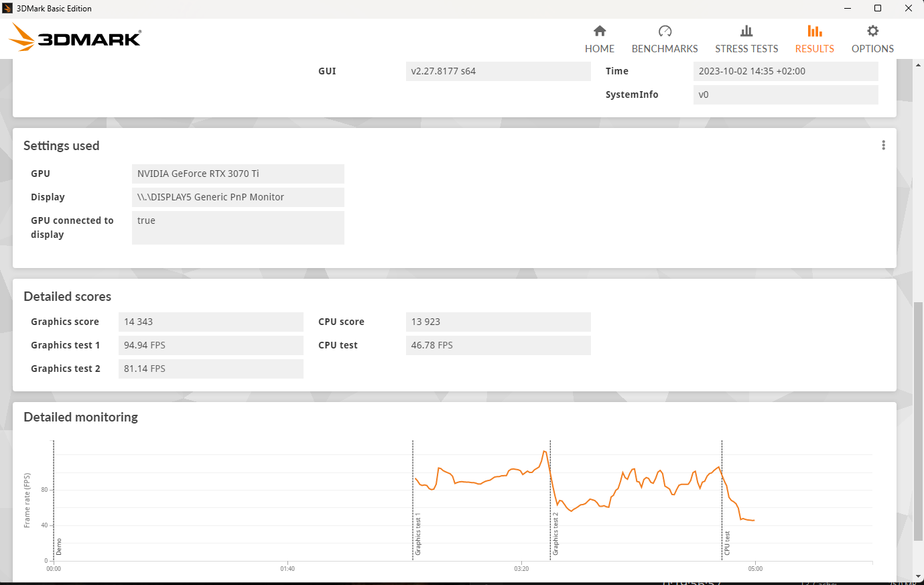Click the SystemInfo value v0
Screen dimensions: 924x585
click(x=786, y=94)
